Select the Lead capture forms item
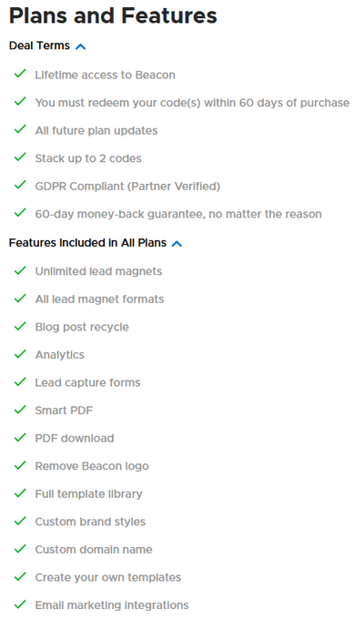 click(x=87, y=382)
